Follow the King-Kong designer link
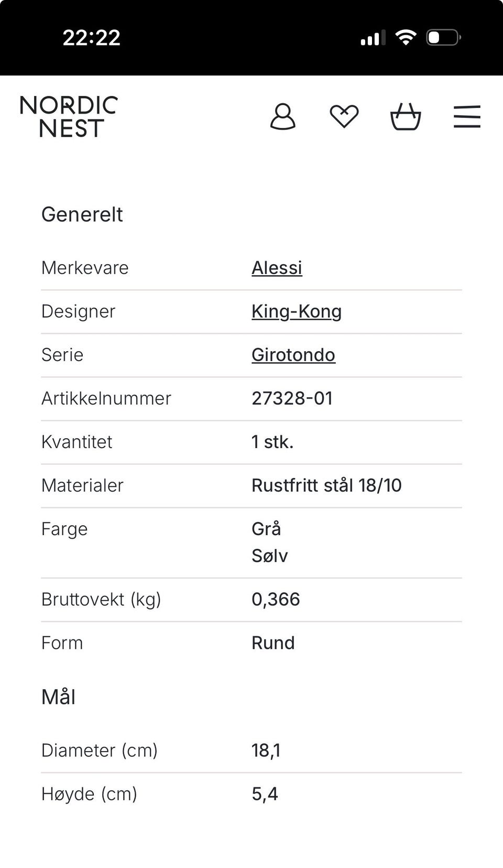The width and height of the screenshot is (503, 868). tap(297, 311)
